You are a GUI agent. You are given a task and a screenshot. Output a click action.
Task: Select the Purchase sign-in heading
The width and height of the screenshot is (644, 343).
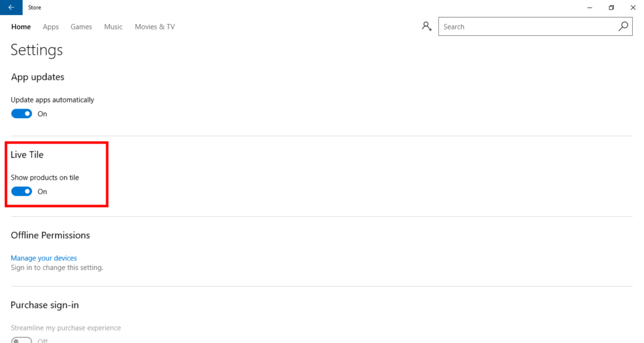tap(45, 305)
